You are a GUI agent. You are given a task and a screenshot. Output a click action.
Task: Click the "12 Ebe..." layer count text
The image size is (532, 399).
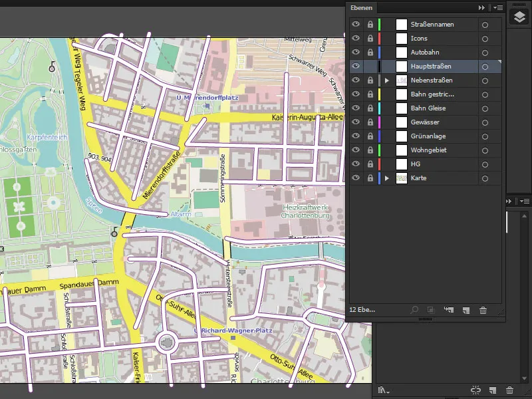[x=362, y=310]
